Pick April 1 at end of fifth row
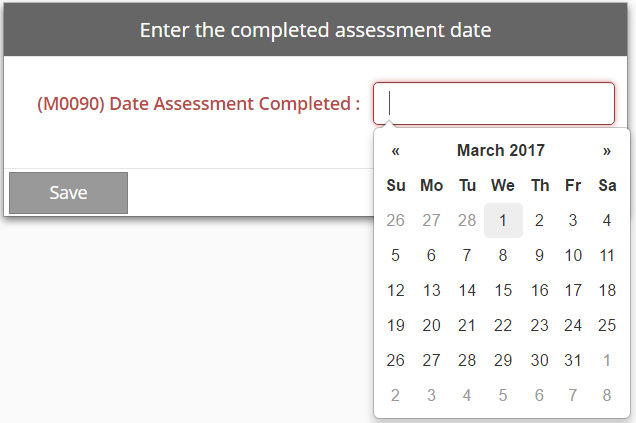The image size is (636, 423). coord(607,360)
